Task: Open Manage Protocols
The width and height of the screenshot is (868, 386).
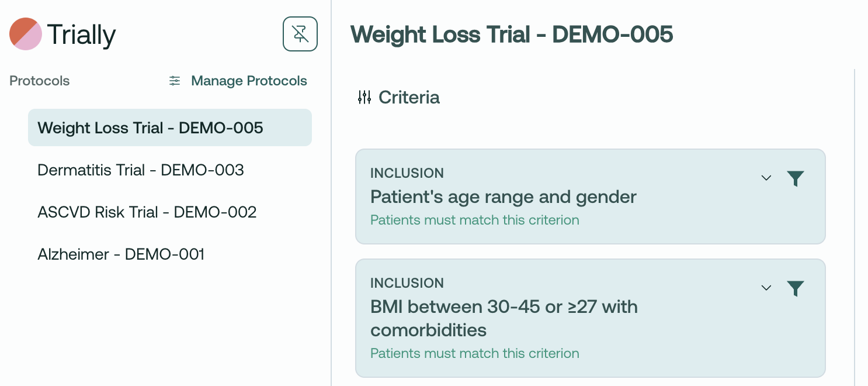Action: 249,81
